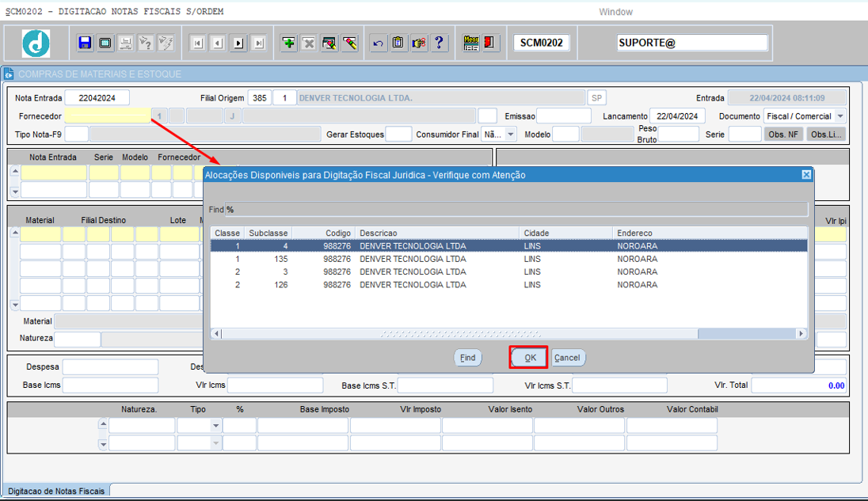The image size is (868, 501).
Task: Click the Find text input field
Action: (x=516, y=210)
